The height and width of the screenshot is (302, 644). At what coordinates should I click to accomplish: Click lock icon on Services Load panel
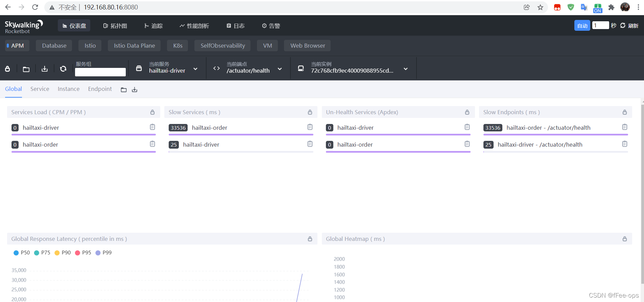152,112
